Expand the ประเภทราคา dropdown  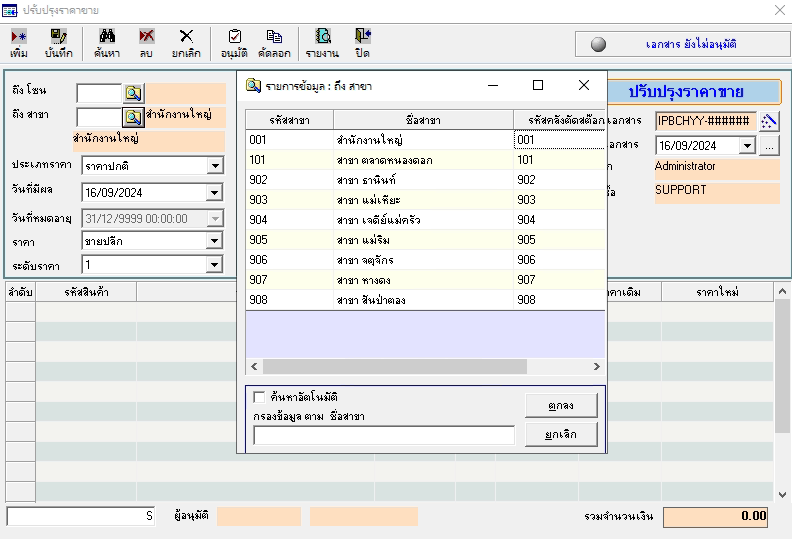(x=214, y=165)
